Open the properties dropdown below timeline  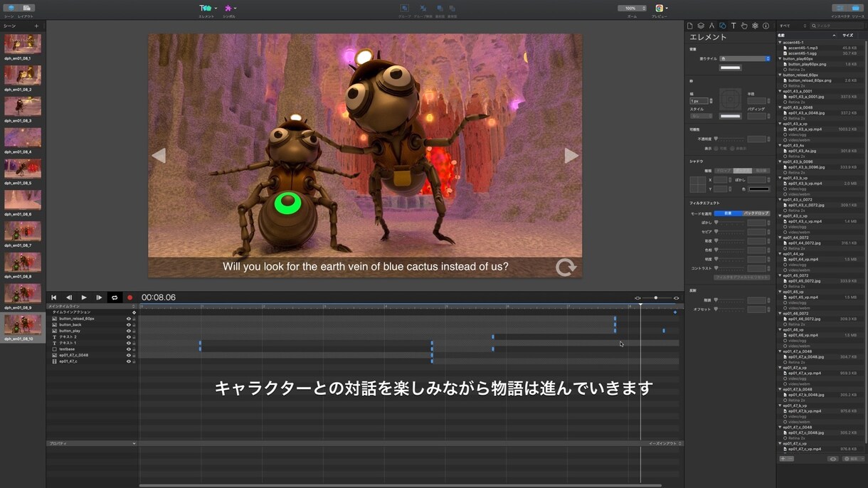pos(91,443)
